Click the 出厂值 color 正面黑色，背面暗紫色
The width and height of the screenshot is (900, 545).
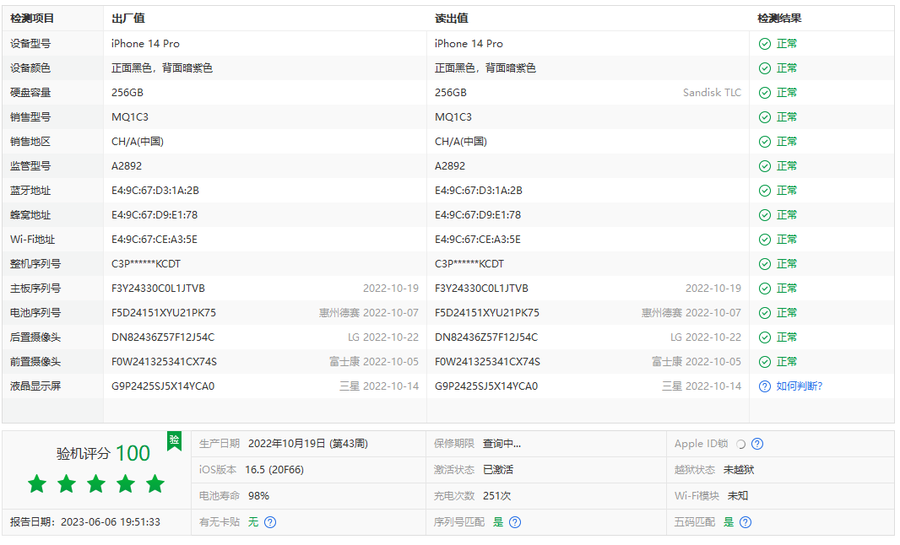point(162,68)
